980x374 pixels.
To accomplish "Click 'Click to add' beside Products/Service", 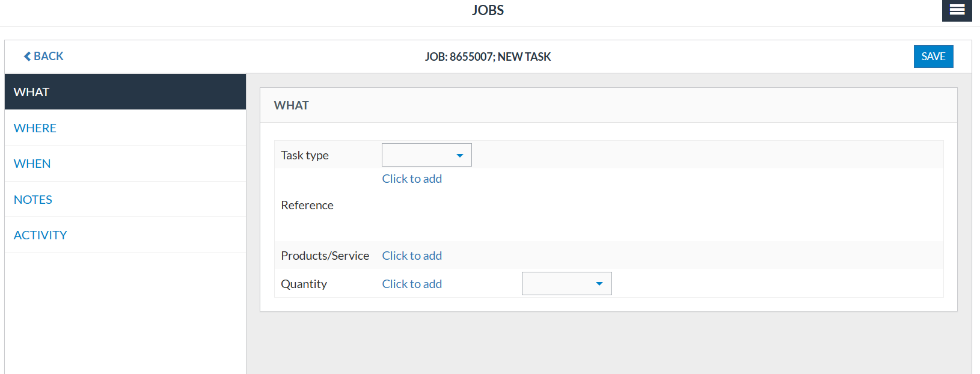I will [x=412, y=256].
